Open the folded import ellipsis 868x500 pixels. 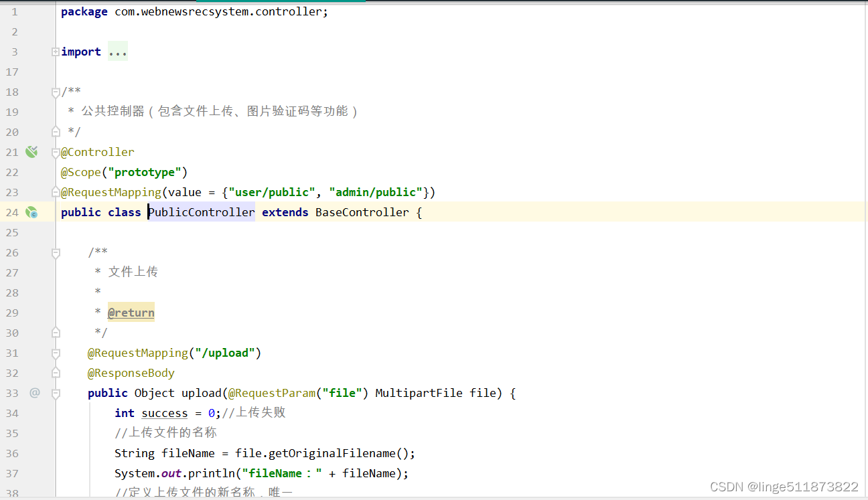(118, 52)
